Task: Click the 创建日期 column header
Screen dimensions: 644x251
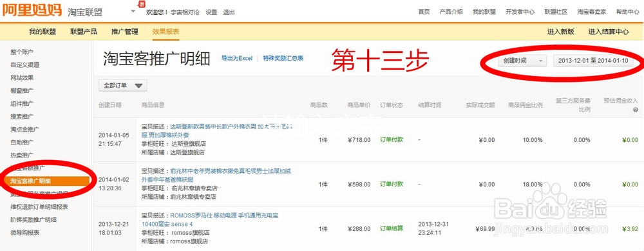Action: point(110,105)
